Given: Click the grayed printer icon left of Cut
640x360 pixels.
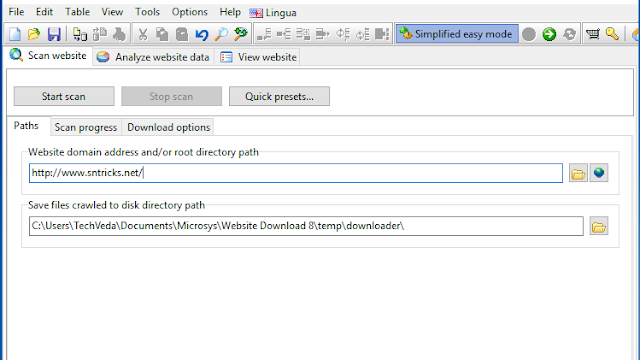Looking at the screenshot, I should click(x=119, y=34).
